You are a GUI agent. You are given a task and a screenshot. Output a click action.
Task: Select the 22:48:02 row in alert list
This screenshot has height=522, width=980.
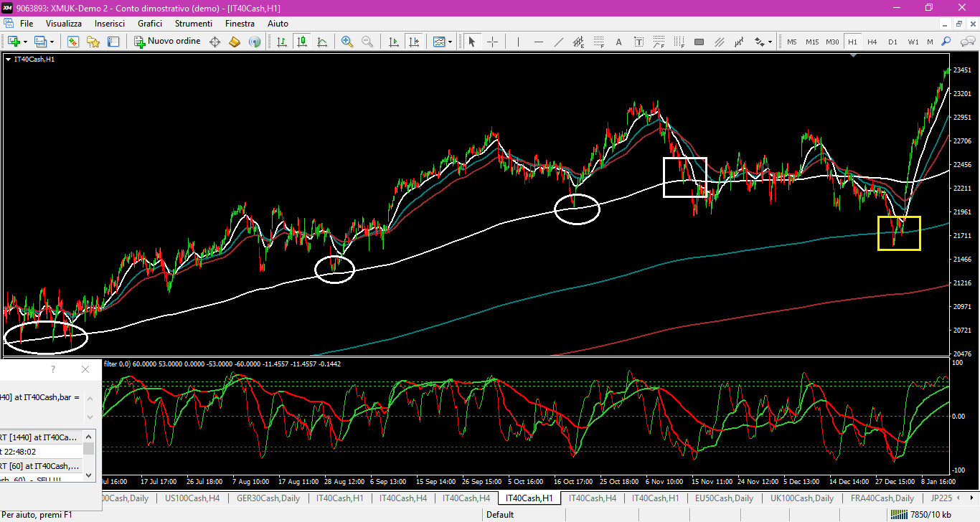(42, 452)
